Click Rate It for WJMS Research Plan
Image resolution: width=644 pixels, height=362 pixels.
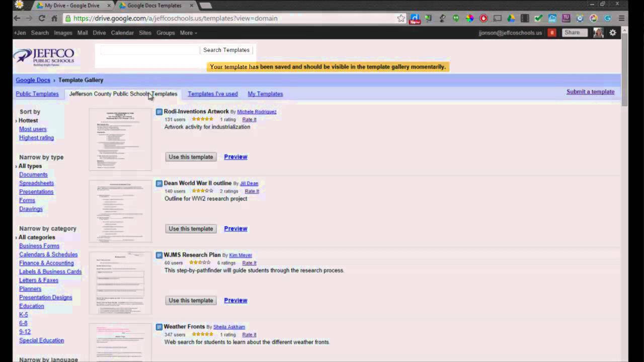click(249, 263)
